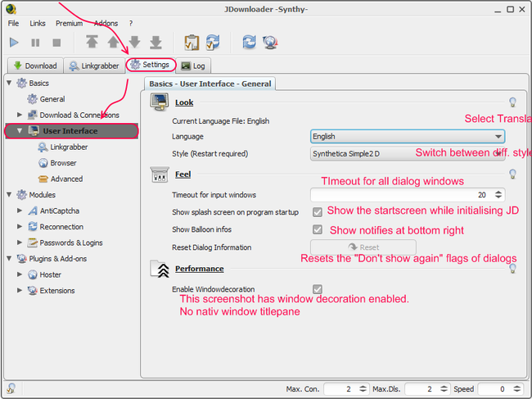Open the Style dropdown Synthetica Simple2D
The image size is (532, 399).
point(408,154)
